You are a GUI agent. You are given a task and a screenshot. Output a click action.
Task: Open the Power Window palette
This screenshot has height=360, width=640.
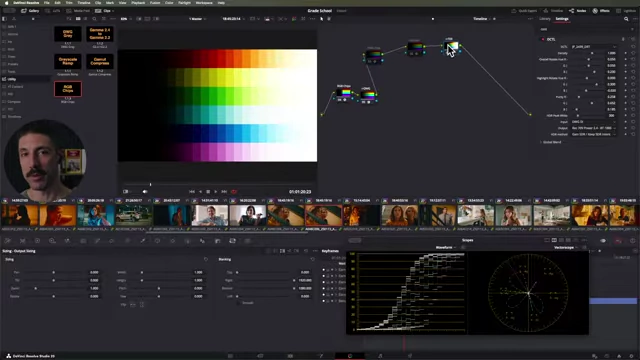point(157,241)
